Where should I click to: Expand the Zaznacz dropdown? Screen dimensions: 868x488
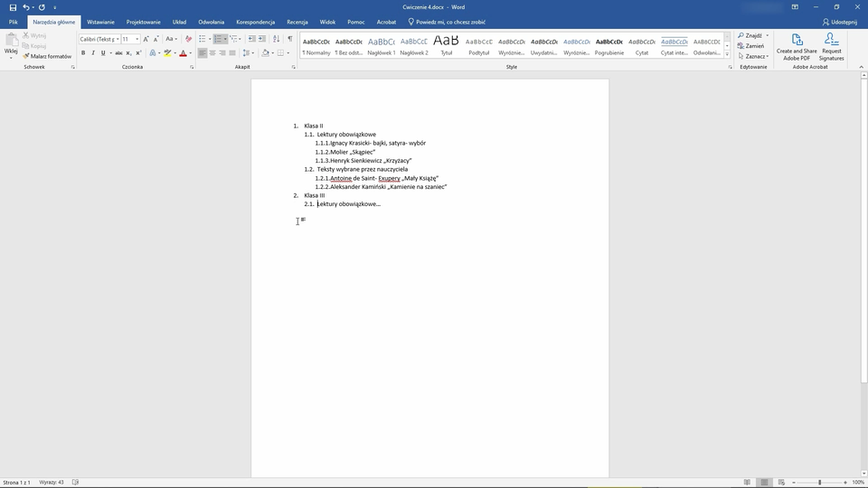point(756,56)
